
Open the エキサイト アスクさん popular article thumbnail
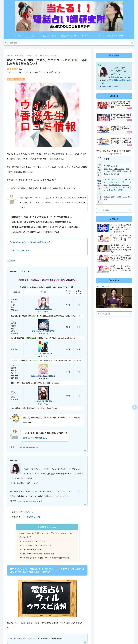coord(103,228)
